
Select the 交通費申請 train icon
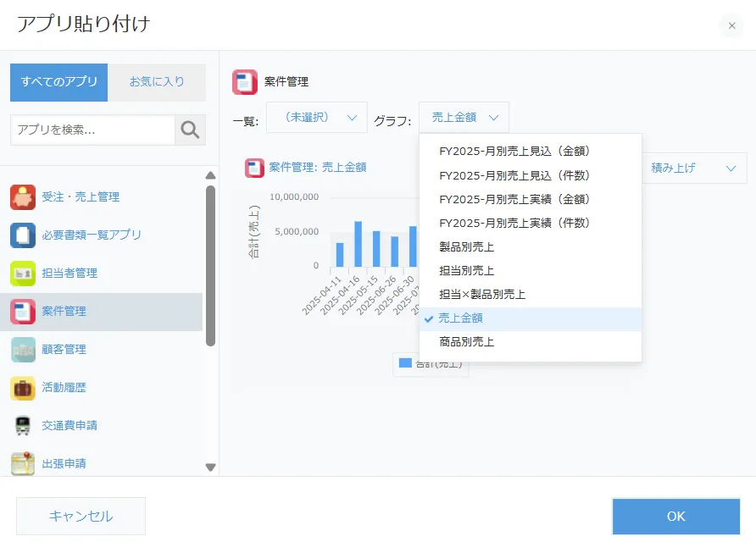(x=23, y=425)
